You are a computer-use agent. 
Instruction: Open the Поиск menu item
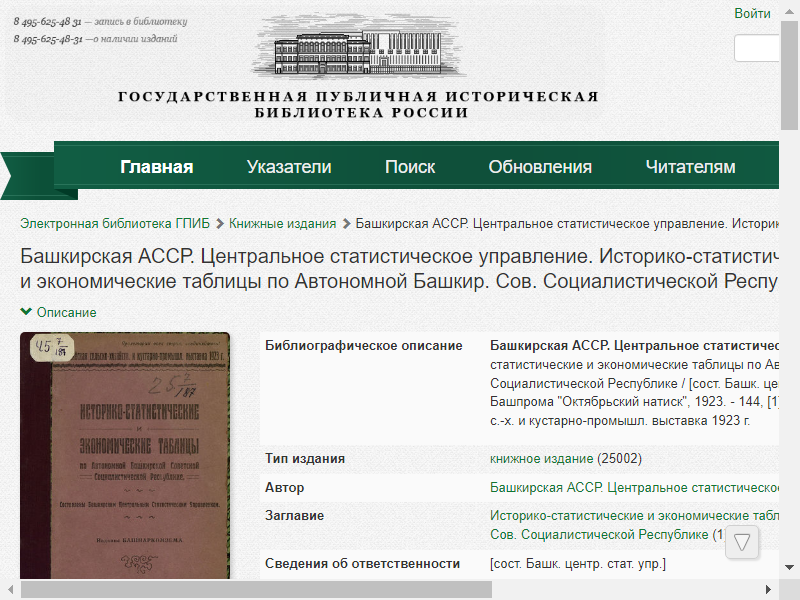[410, 167]
